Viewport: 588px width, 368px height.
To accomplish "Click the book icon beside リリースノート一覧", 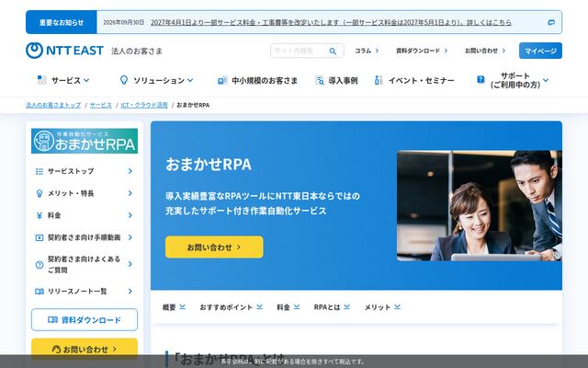I will pos(40,292).
